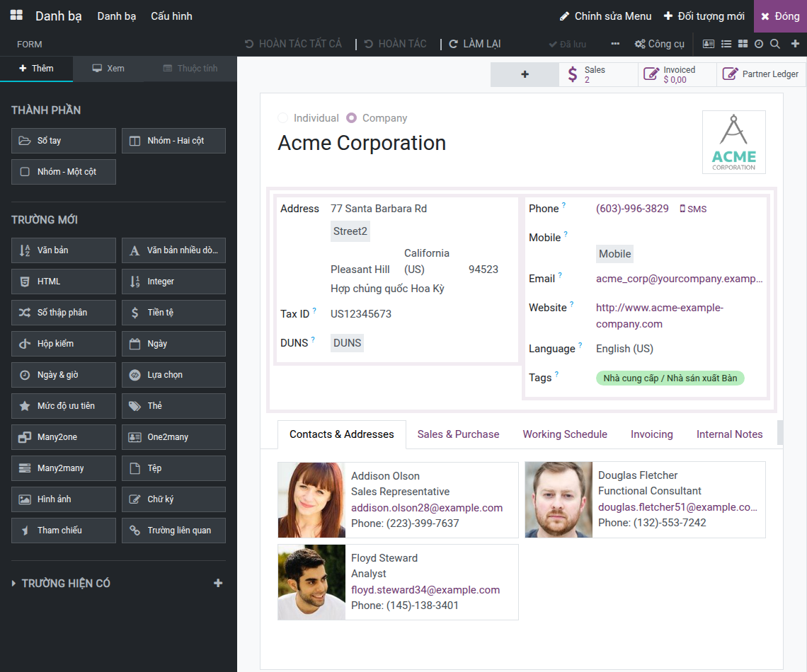Choose the Many2one relation field
Viewport: 807px width, 672px height.
[63, 437]
